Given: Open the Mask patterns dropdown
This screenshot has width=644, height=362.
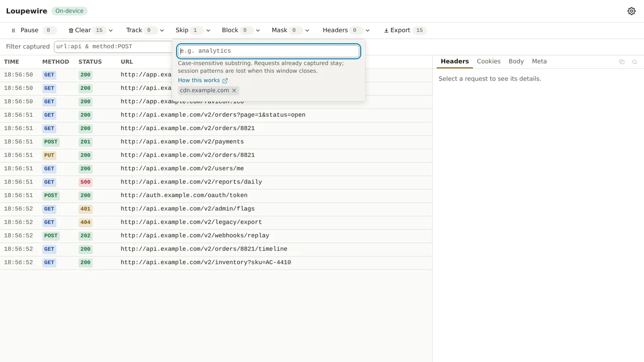Looking at the screenshot, I should pos(290,30).
